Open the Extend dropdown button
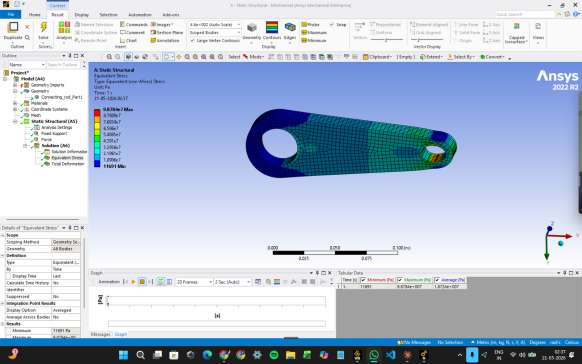Viewport: 582px width, 364px height. (431, 57)
